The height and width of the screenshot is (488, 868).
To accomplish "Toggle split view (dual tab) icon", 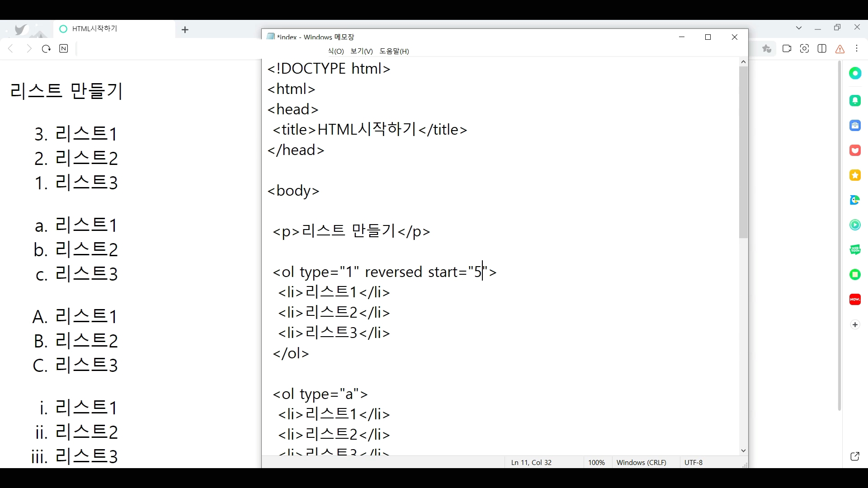I will pyautogui.click(x=822, y=49).
